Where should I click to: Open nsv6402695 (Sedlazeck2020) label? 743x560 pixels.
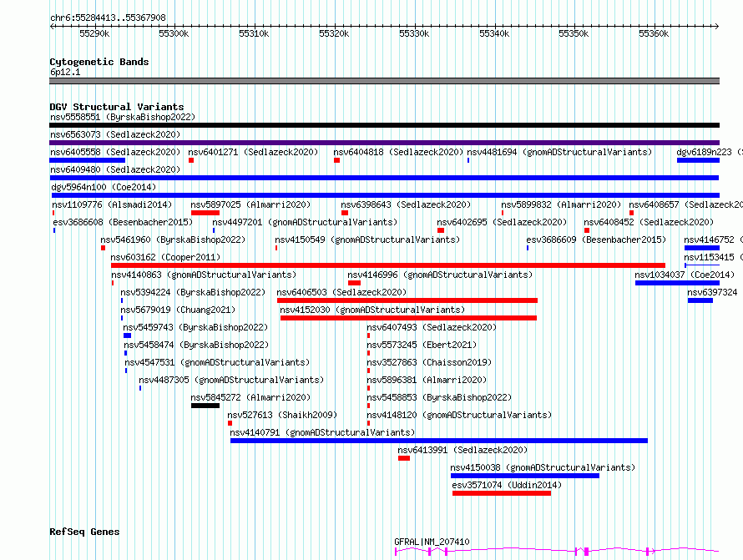[x=502, y=222]
